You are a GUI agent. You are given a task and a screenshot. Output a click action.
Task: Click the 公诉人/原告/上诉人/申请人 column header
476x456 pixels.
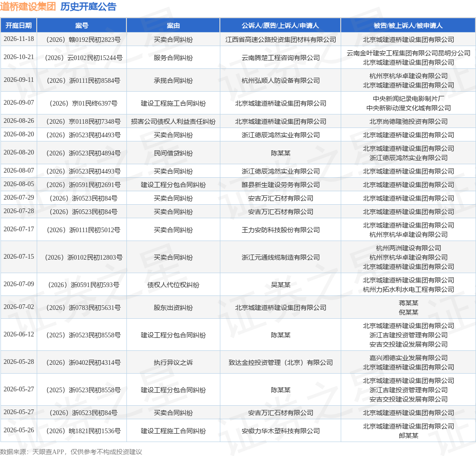(x=280, y=26)
